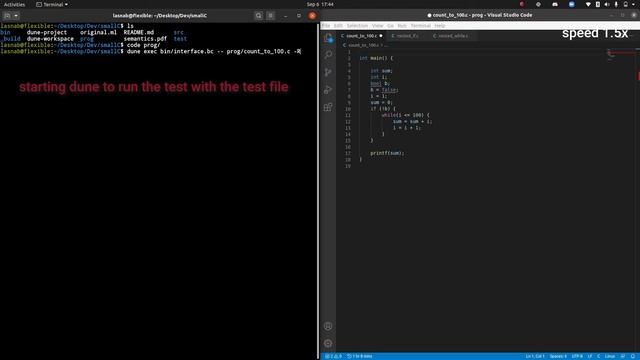Image resolution: width=640 pixels, height=360 pixels.
Task: Click the Wi-Fi icon in system tray
Action: coord(588,4)
